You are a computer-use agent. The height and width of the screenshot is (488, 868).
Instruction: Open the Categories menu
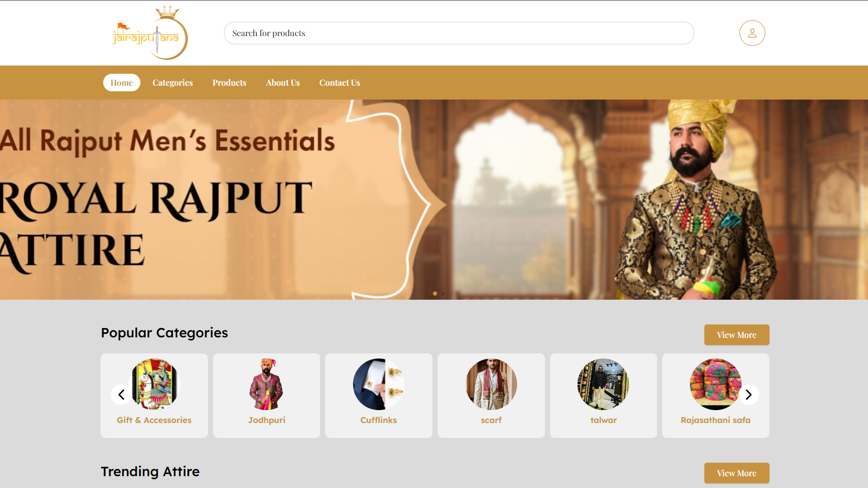tap(173, 83)
